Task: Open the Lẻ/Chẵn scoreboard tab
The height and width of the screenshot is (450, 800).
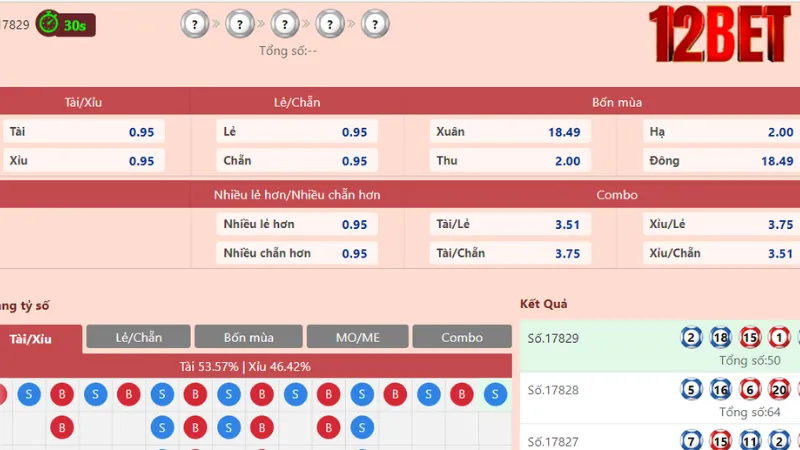Action: coord(138,337)
